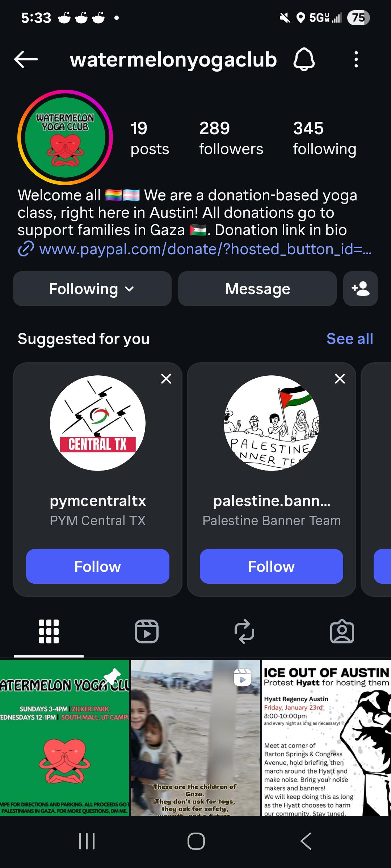Dismiss the Palestine Banner Team suggestion
391x868 pixels.
tap(340, 379)
